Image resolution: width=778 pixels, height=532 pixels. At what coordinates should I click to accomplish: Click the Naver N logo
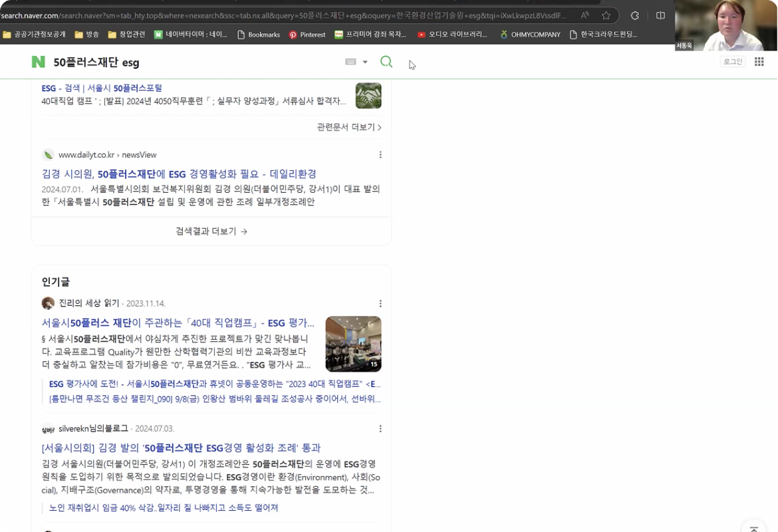point(38,62)
